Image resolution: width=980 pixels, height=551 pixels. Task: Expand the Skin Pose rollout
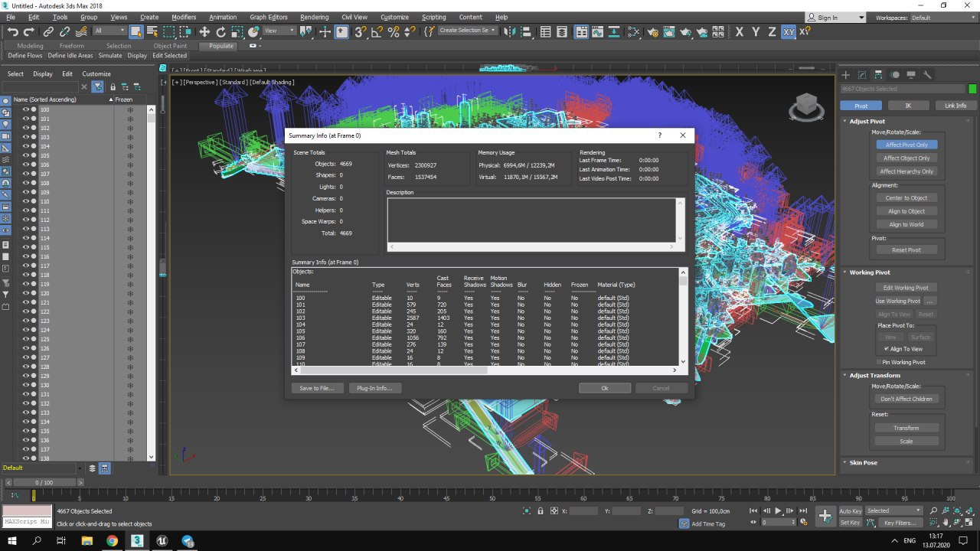click(864, 462)
